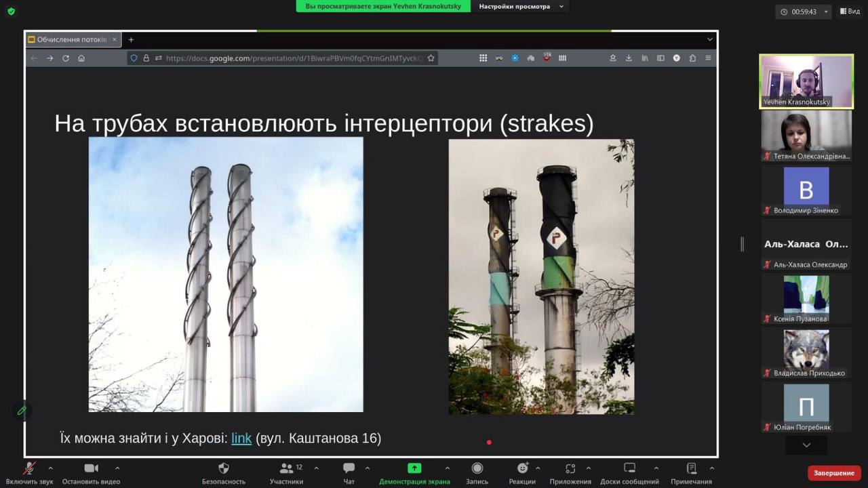Select Ксенія Пузанова participant tile
The height and width of the screenshot is (488, 868).
(806, 298)
